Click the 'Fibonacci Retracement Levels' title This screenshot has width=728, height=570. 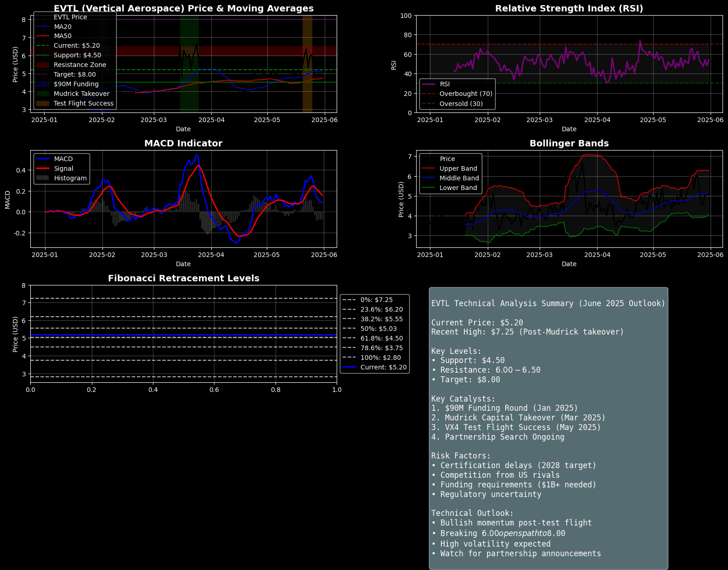point(183,279)
